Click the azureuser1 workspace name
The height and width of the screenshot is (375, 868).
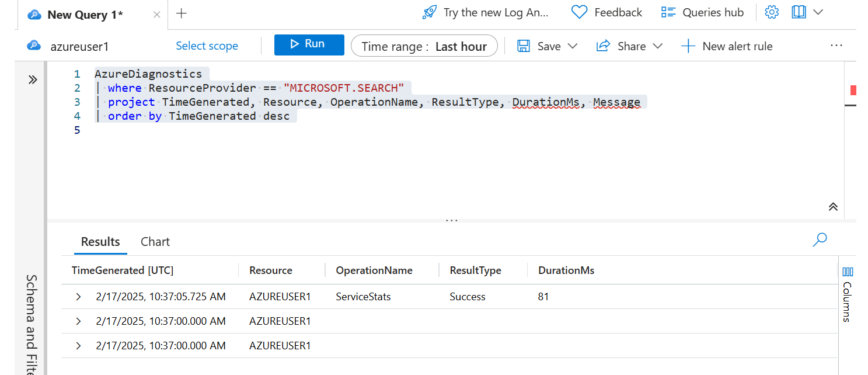click(79, 46)
